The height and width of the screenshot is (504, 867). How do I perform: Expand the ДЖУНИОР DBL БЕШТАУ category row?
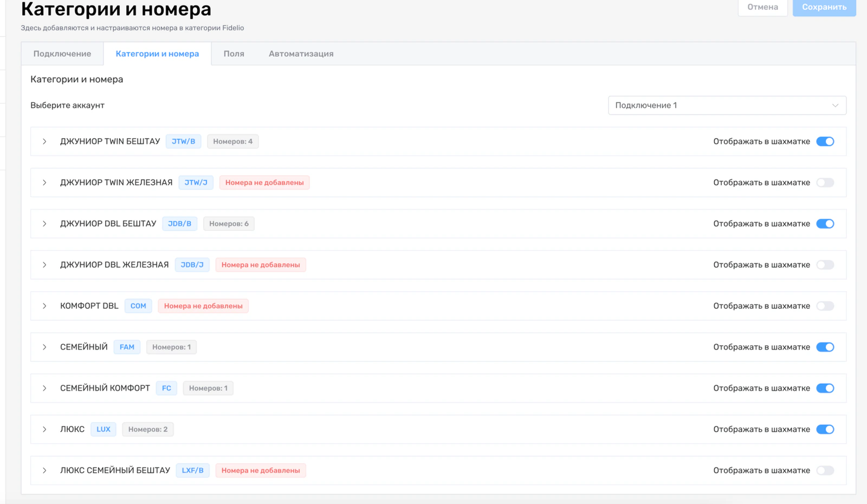(44, 224)
